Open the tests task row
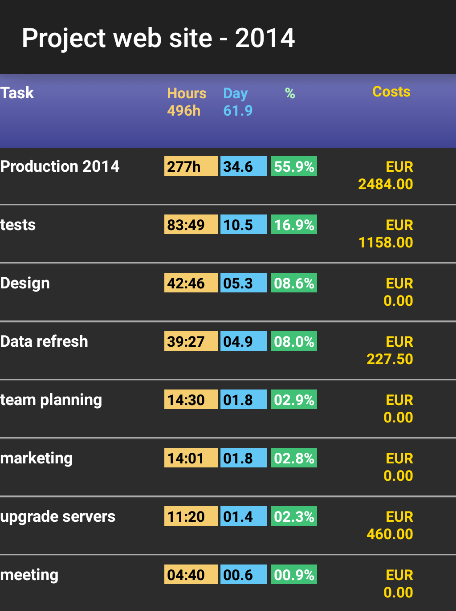The width and height of the screenshot is (456, 611). (228, 233)
